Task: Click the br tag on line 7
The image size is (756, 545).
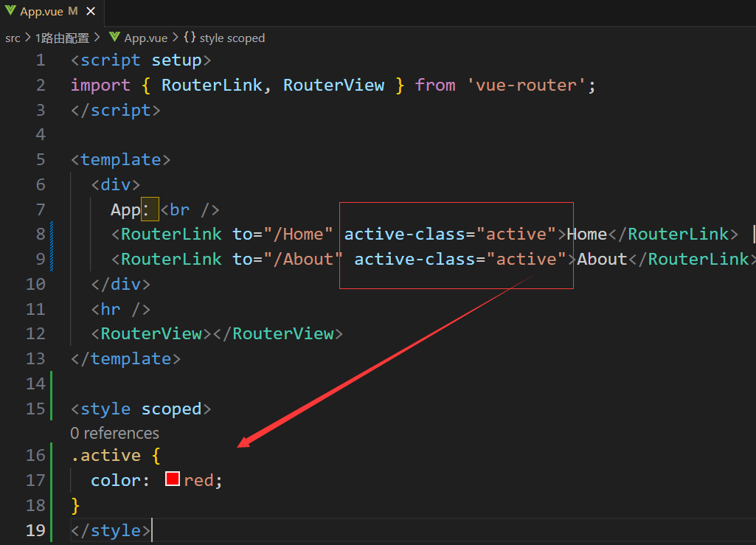Action: (190, 210)
